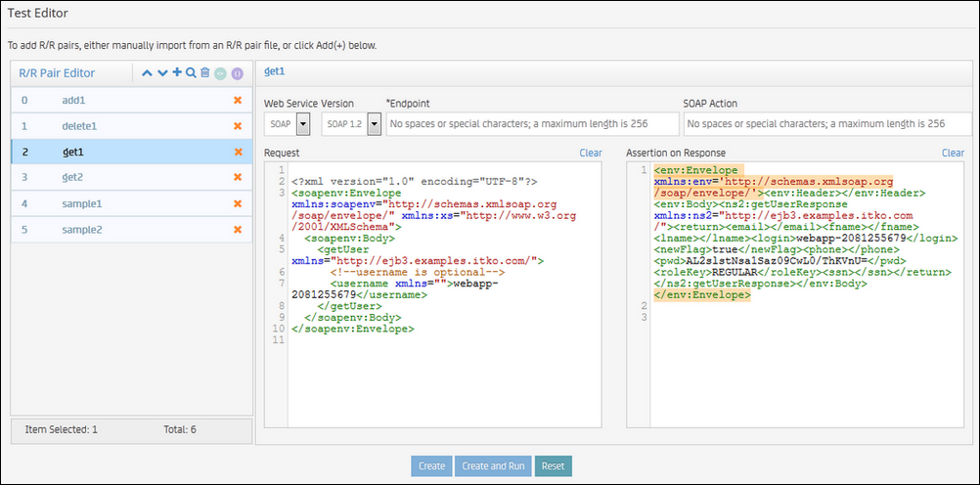The width and height of the screenshot is (980, 485).
Task: Click the trash delete icon
Action: pyautogui.click(x=204, y=73)
